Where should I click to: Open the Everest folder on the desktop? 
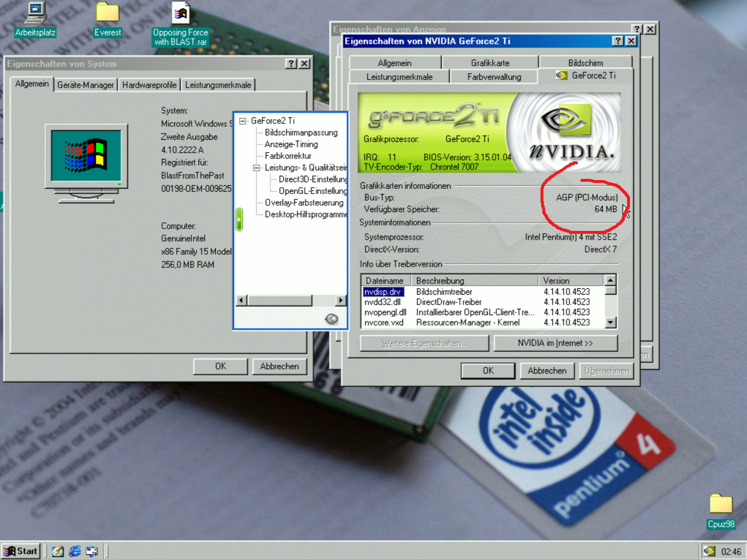point(107,13)
